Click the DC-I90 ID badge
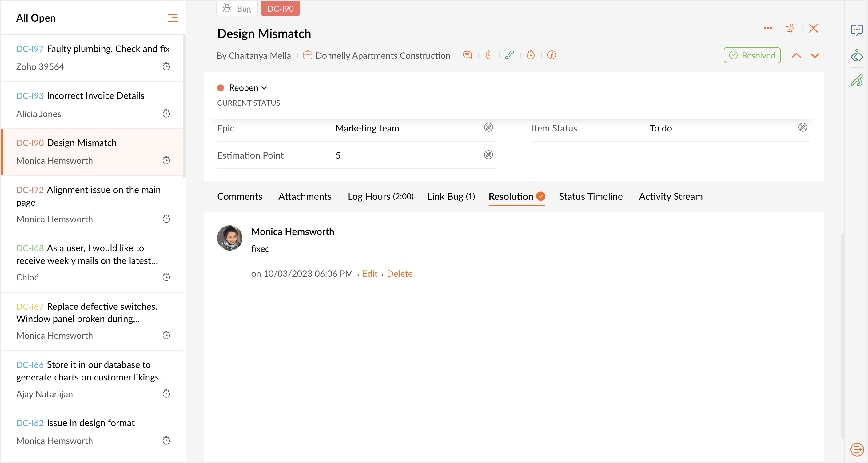The width and height of the screenshot is (868, 463). (280, 8)
